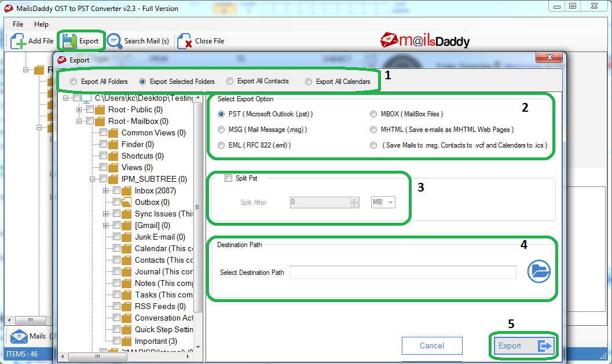Choose EML (RFC 822) export format
Viewport: 612px width, 364px height.
221,145
